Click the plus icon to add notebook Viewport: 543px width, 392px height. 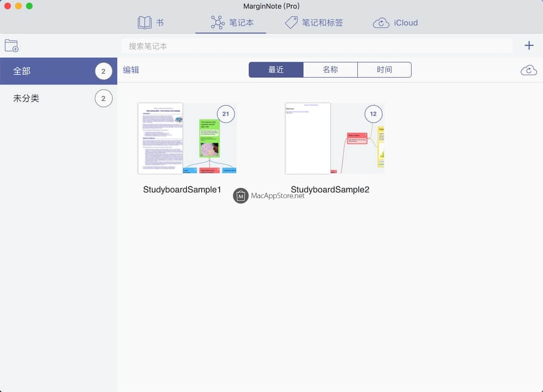[x=529, y=46]
